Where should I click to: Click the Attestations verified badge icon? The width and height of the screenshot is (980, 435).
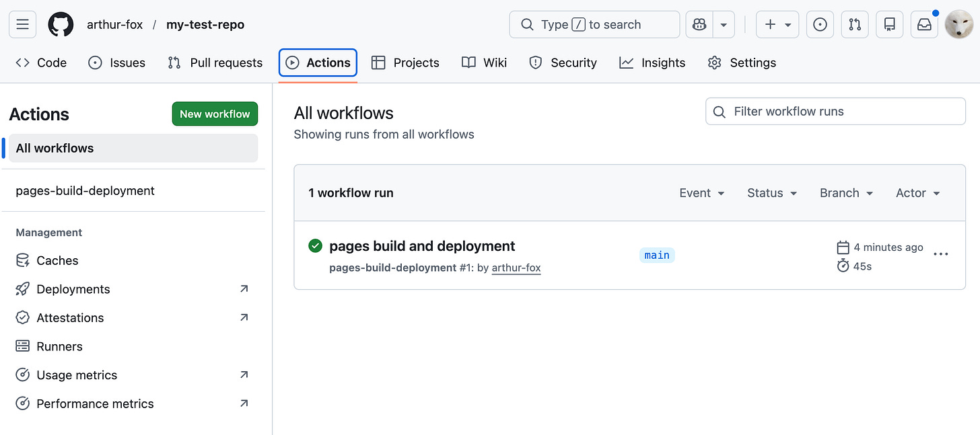click(23, 317)
